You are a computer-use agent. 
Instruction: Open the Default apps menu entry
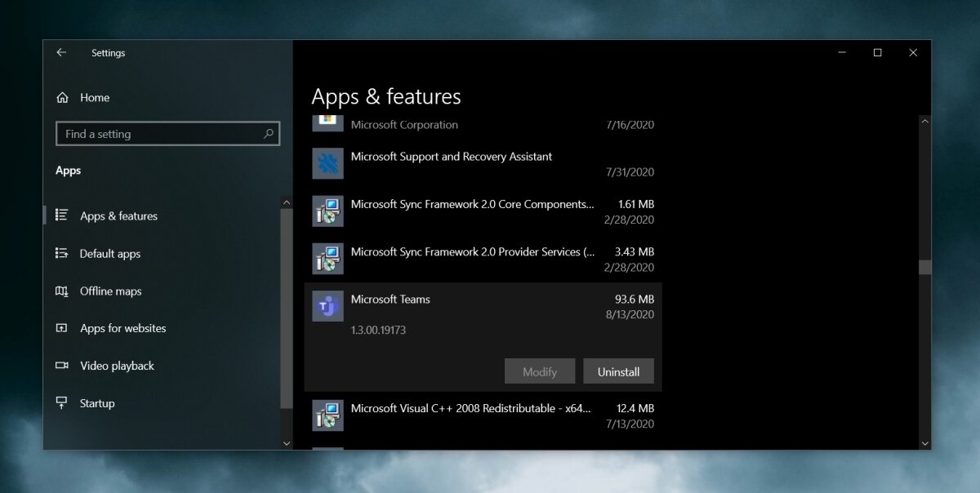109,253
